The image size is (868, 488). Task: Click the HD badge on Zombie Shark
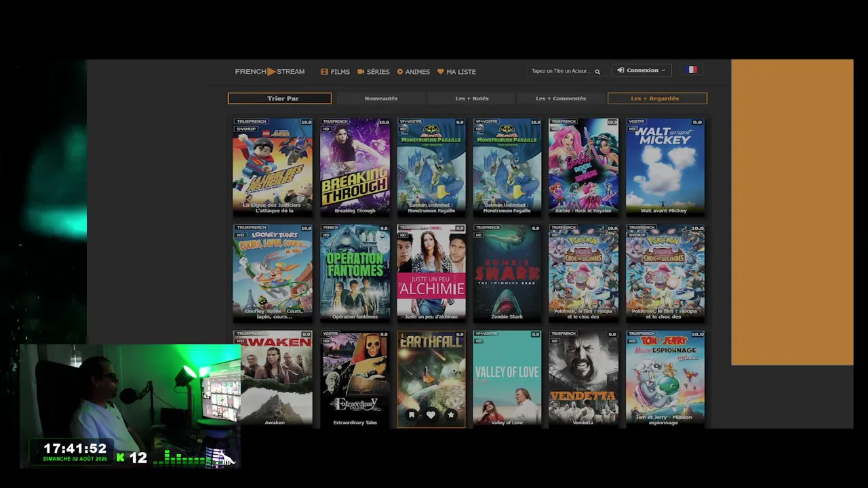click(x=479, y=235)
